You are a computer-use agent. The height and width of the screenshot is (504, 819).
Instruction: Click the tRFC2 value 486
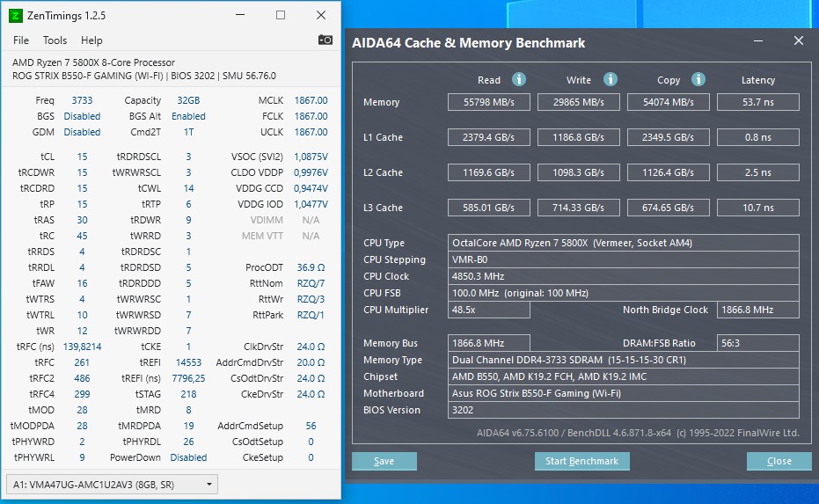pos(82,378)
